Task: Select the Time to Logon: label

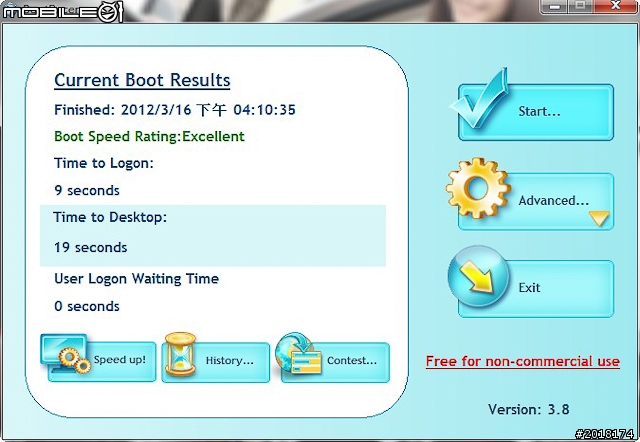Action: click(104, 163)
